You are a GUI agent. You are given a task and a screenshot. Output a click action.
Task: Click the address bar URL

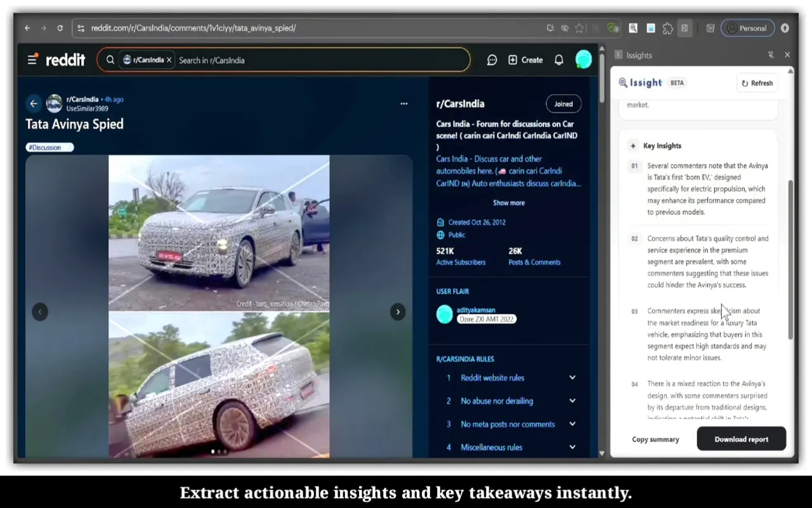coord(193,28)
